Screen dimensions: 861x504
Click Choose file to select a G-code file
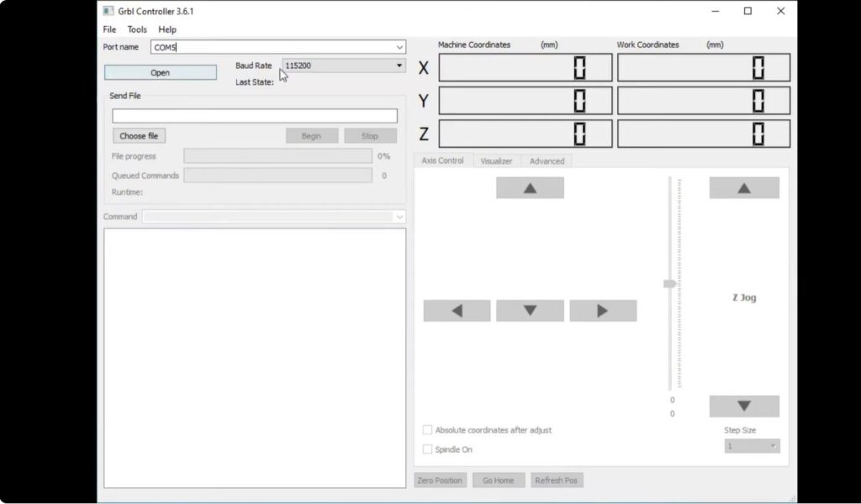pos(139,135)
